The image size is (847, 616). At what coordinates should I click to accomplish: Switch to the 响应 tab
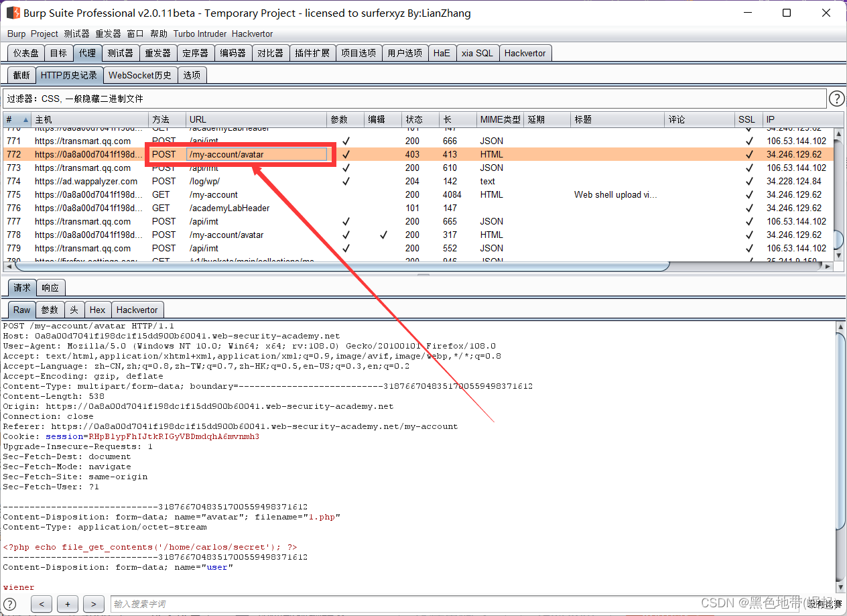50,288
